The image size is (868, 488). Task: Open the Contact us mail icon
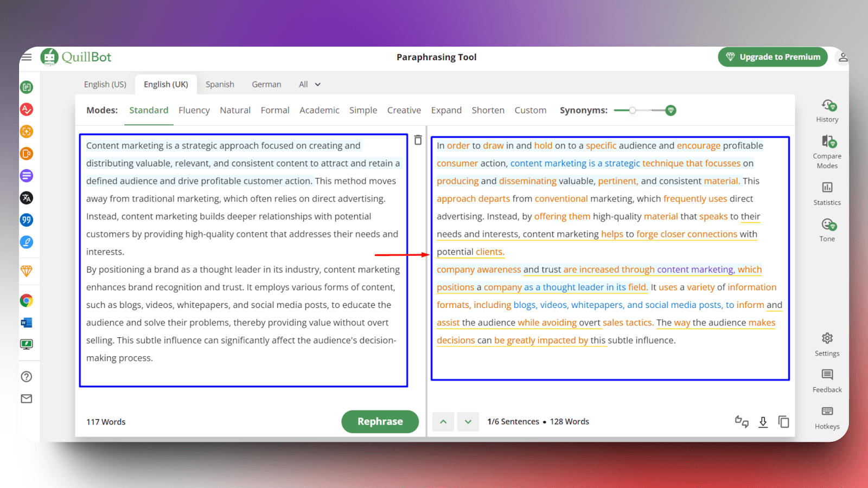(27, 399)
